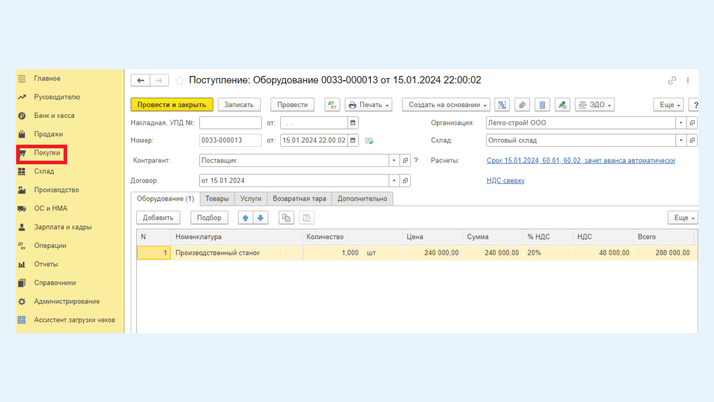Open attached files paperclip icon
714x402 pixels.
coord(522,105)
